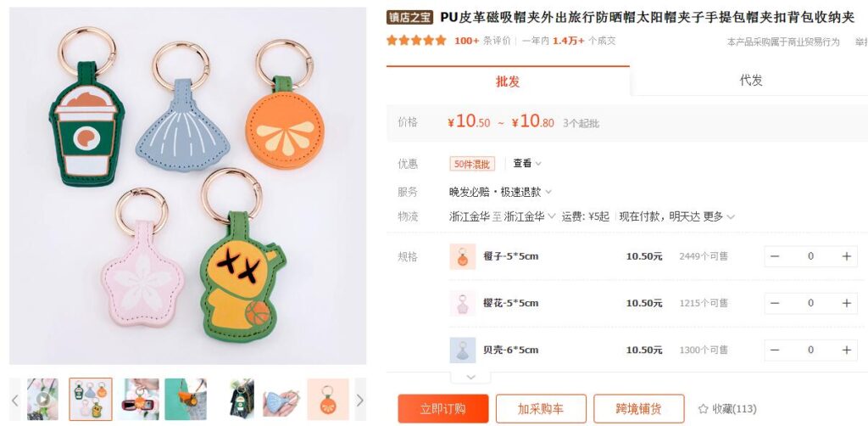Click the 立即订购 button
Viewport: 868px width, 426px height.
[442, 409]
